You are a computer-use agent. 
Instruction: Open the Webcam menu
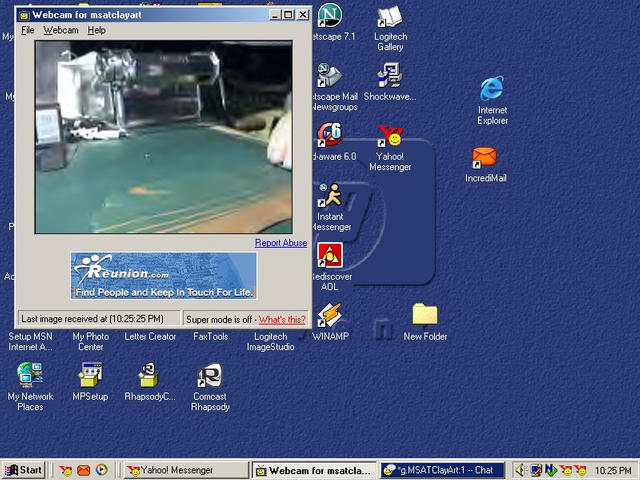pos(61,30)
